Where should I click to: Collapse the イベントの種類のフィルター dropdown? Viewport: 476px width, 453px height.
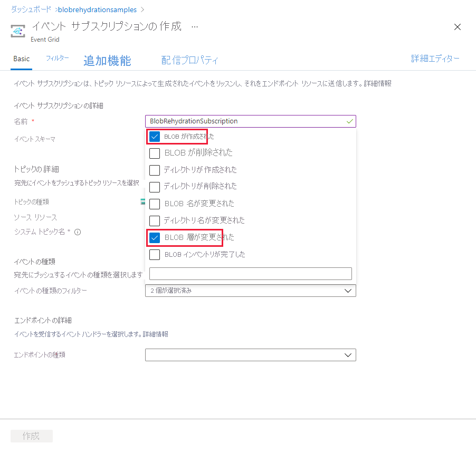tap(348, 290)
